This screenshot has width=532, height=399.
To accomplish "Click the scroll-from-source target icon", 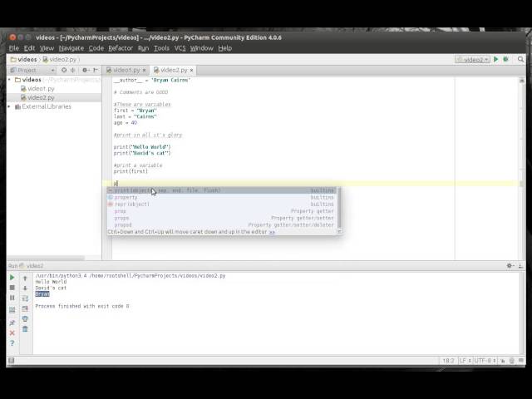I will point(64,70).
